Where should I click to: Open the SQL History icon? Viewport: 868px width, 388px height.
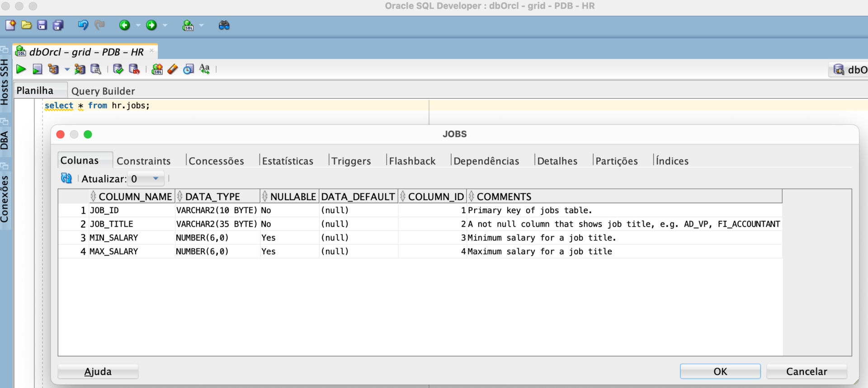tap(189, 69)
